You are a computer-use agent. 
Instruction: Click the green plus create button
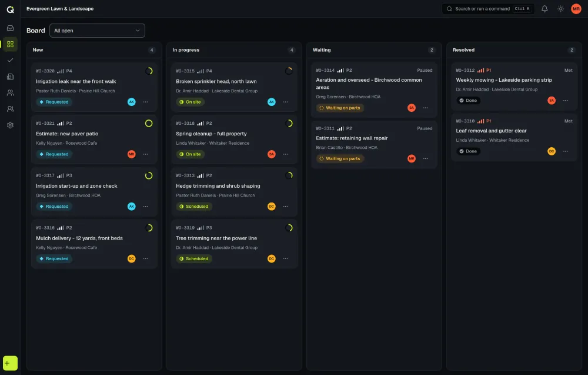[10, 363]
